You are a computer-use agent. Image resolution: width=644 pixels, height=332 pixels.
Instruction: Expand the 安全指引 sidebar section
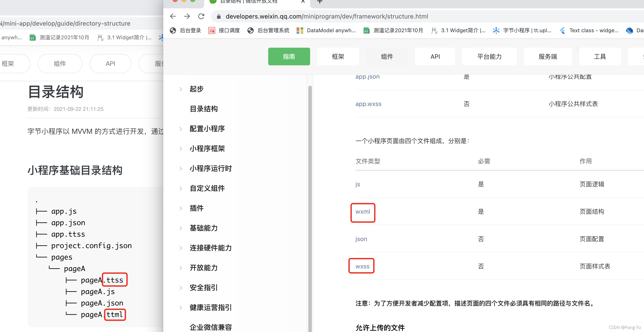pos(180,288)
